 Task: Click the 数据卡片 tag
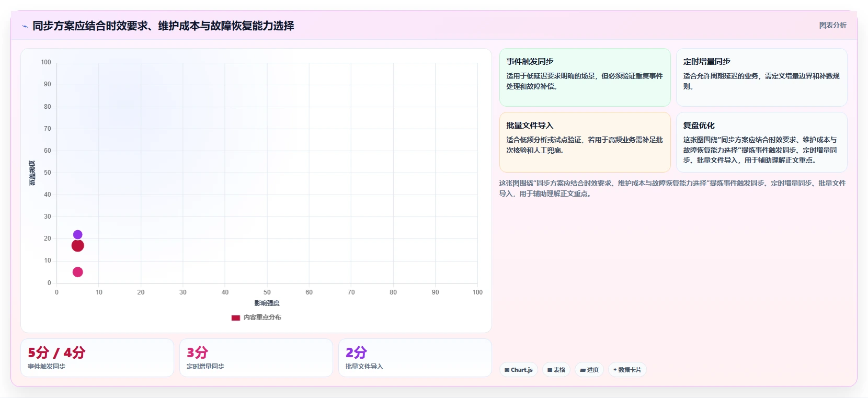point(627,370)
